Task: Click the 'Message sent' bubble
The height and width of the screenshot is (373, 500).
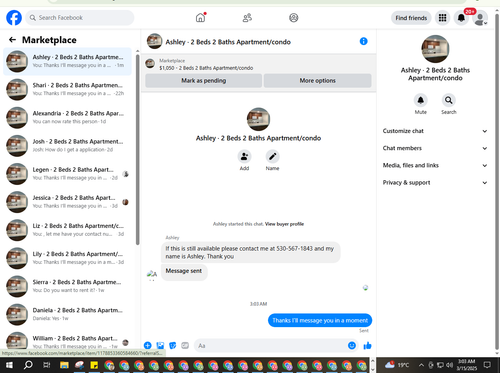Action: (184, 271)
